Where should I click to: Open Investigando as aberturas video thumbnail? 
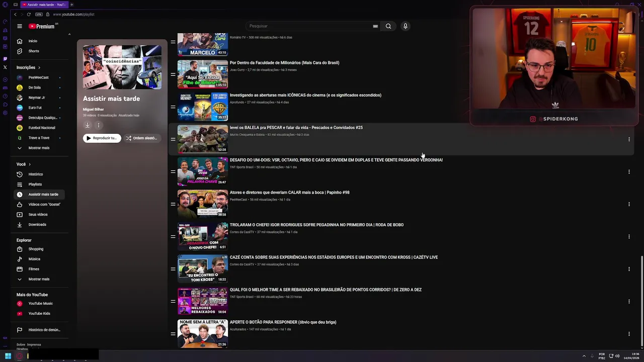pyautogui.click(x=203, y=107)
